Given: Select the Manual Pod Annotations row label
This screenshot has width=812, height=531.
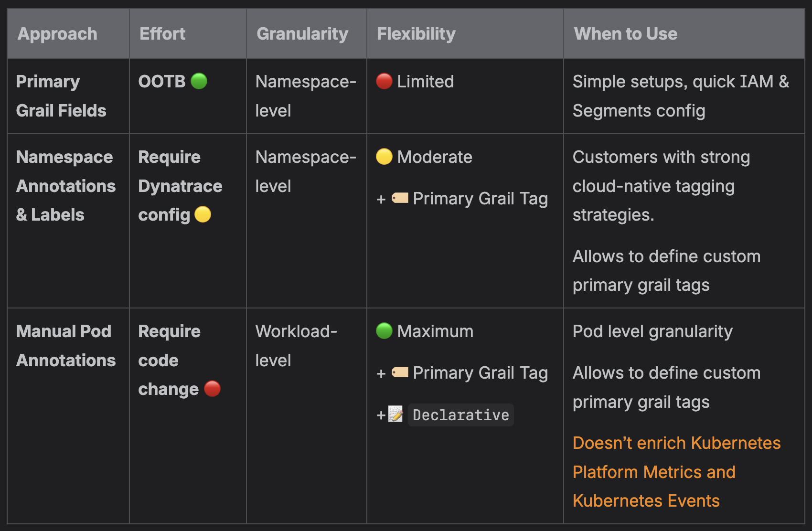Looking at the screenshot, I should pyautogui.click(x=65, y=346).
